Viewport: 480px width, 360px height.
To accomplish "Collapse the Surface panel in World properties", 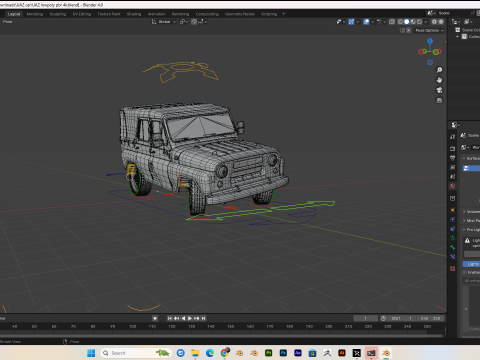I will (464, 158).
